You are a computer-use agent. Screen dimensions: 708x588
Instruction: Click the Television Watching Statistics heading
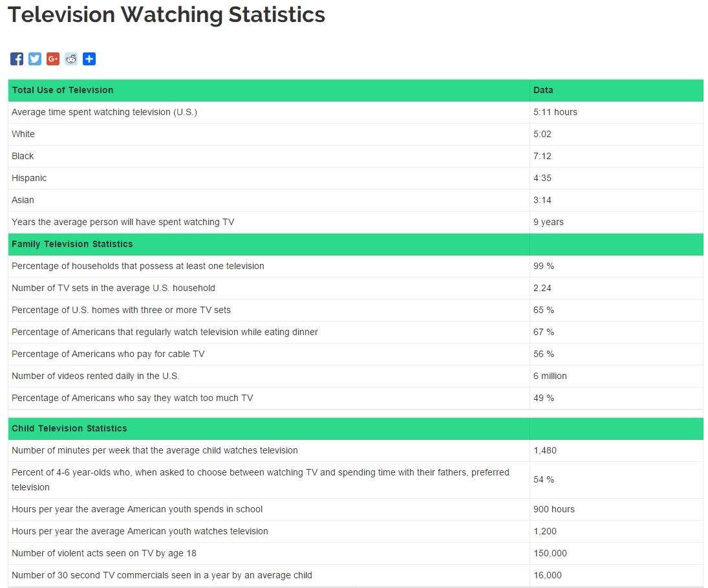[166, 14]
